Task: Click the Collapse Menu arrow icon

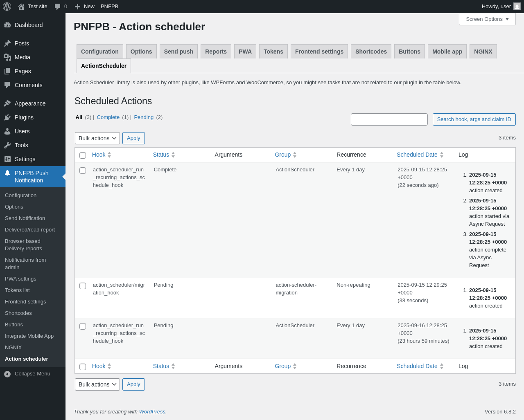Action: 7,374
